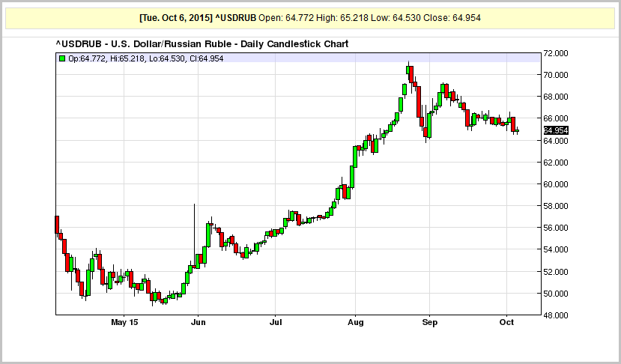Click the 70.000 y-axis label
Image resolution: width=621 pixels, height=364 pixels.
pos(557,75)
